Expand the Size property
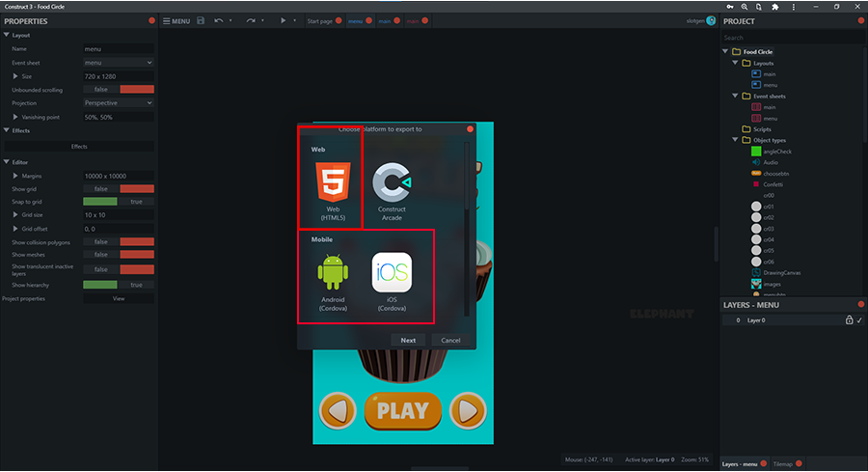 click(x=15, y=76)
